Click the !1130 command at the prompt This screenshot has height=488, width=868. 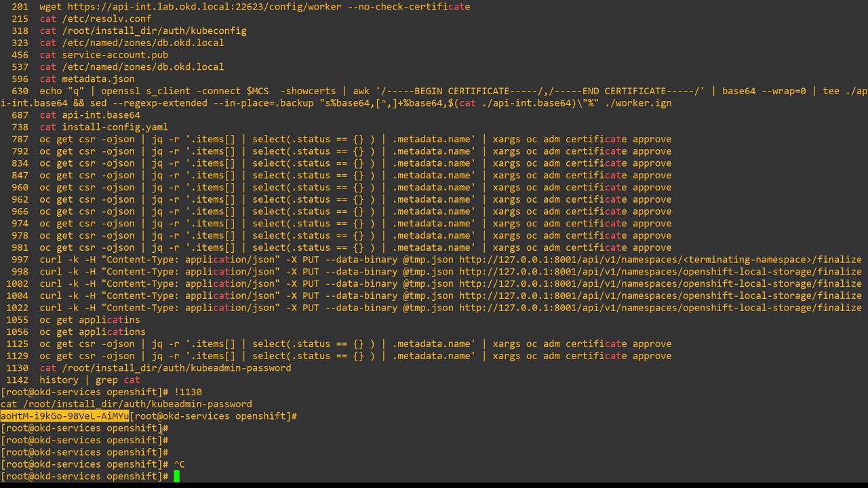(x=188, y=392)
